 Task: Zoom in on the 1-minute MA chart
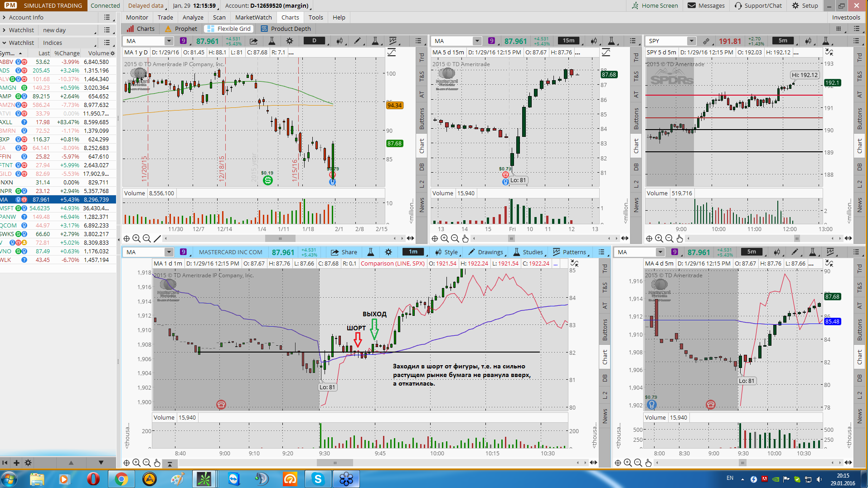click(x=136, y=463)
